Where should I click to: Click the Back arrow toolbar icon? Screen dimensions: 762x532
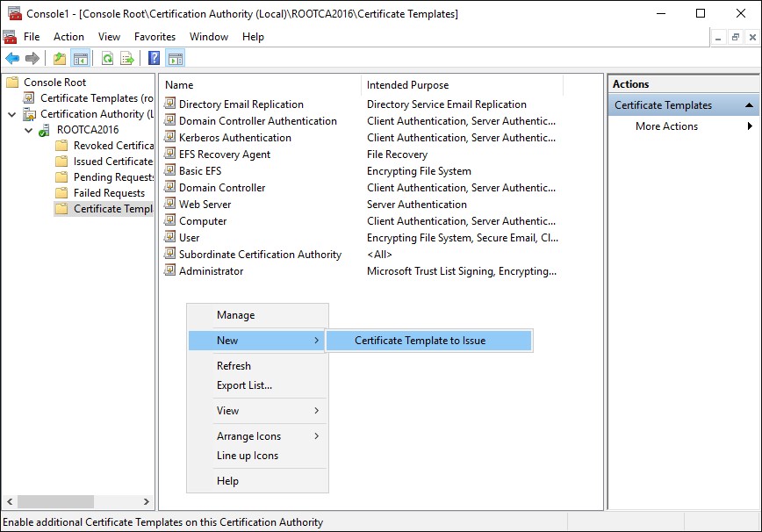[12, 59]
